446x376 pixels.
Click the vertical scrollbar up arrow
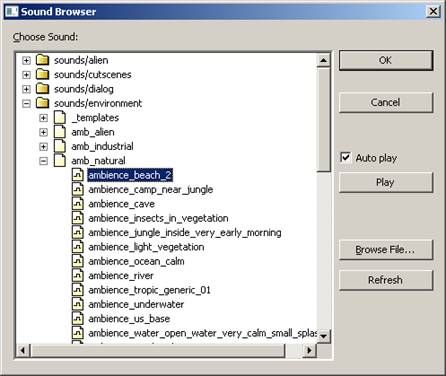tap(323, 60)
